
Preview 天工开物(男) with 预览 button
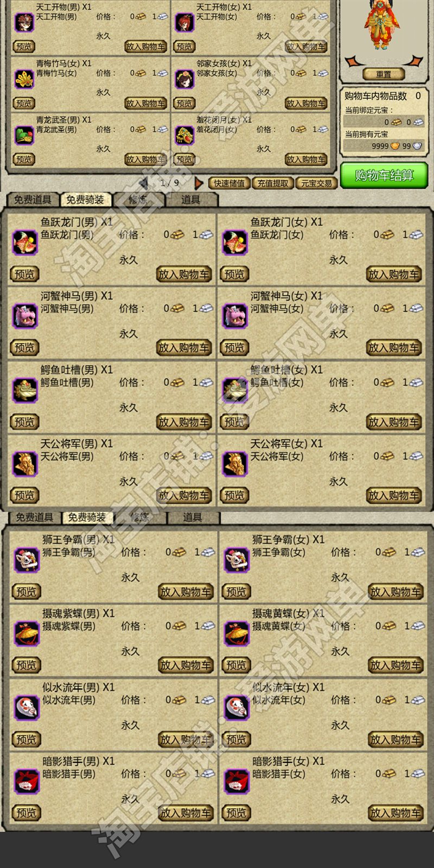pyautogui.click(x=24, y=47)
